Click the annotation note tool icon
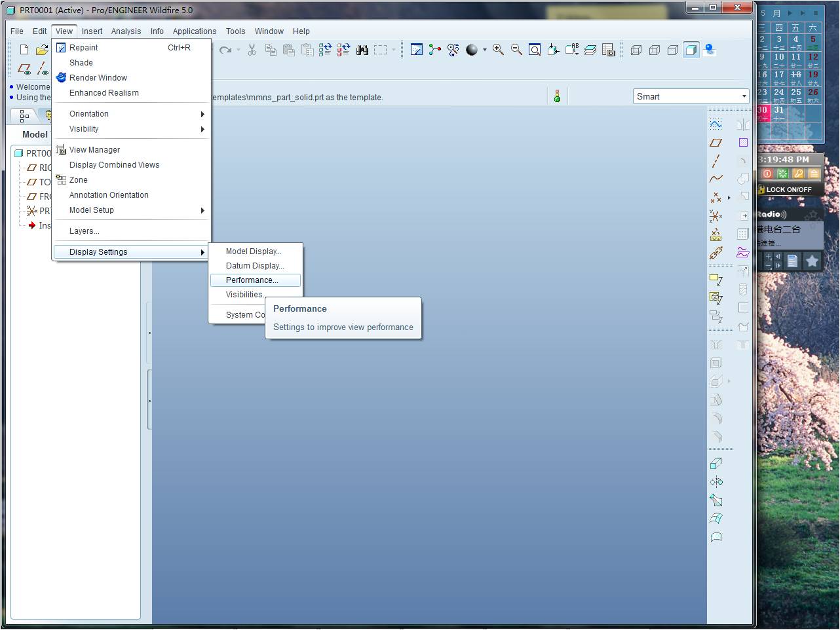 pyautogui.click(x=716, y=280)
